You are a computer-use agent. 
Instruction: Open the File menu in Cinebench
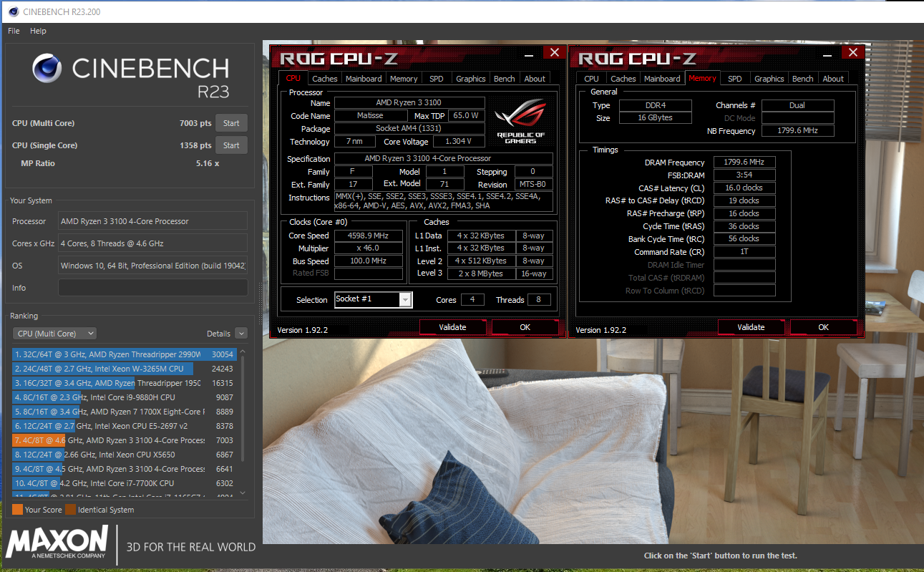coord(14,31)
